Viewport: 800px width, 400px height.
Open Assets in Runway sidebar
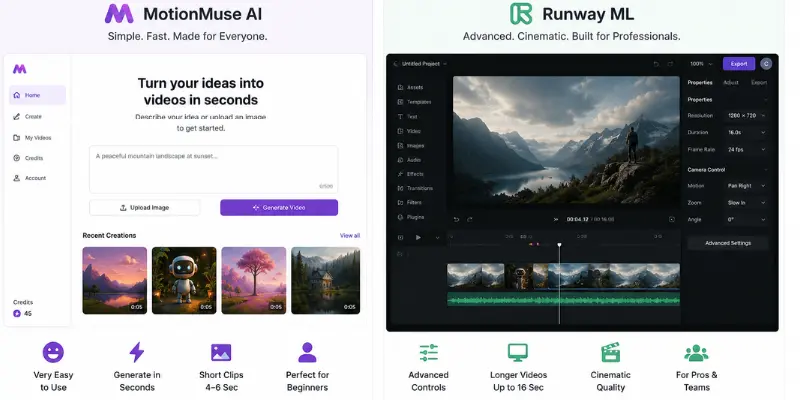pyautogui.click(x=410, y=87)
